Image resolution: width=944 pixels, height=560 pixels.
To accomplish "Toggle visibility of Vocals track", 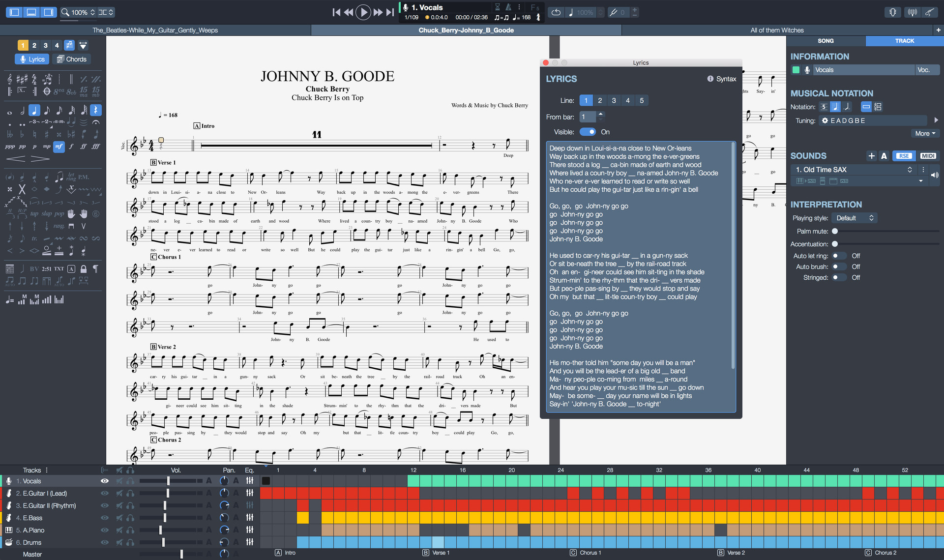I will pos(103,481).
